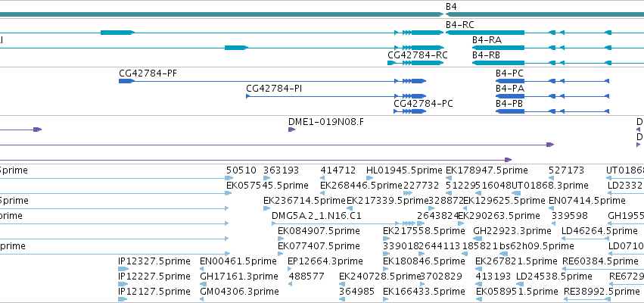Select the IP12227.5prime EST label
Viewport: 644px width, 303px height.
coord(154,276)
